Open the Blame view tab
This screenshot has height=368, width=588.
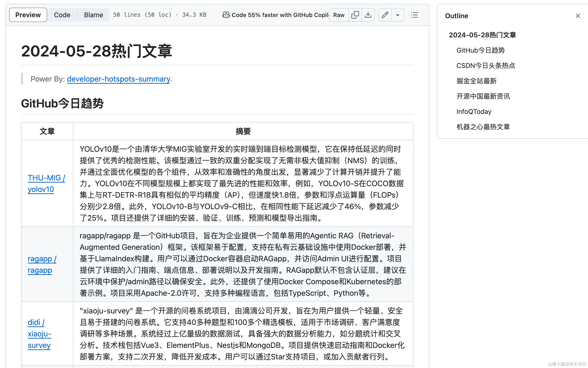click(93, 15)
